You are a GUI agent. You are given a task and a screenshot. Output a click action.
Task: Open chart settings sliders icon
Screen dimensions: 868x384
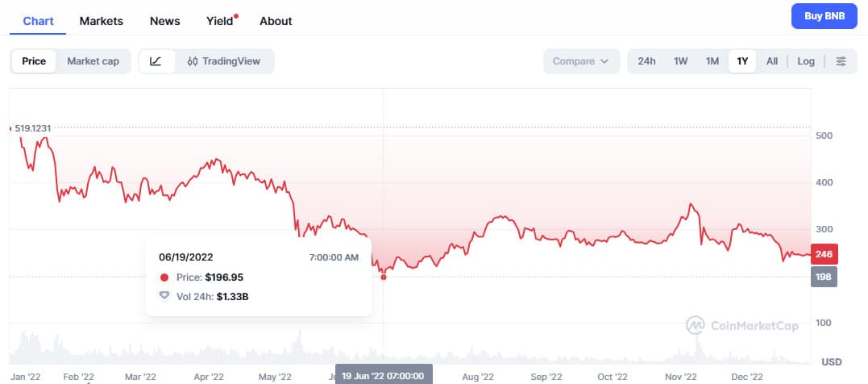pos(841,61)
